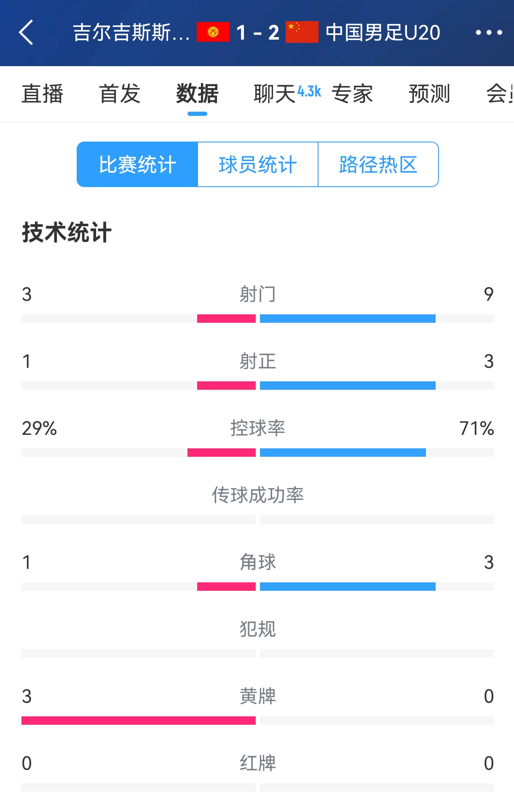Select the 数据 tab
The height and width of the screenshot is (812, 514).
[x=197, y=94]
